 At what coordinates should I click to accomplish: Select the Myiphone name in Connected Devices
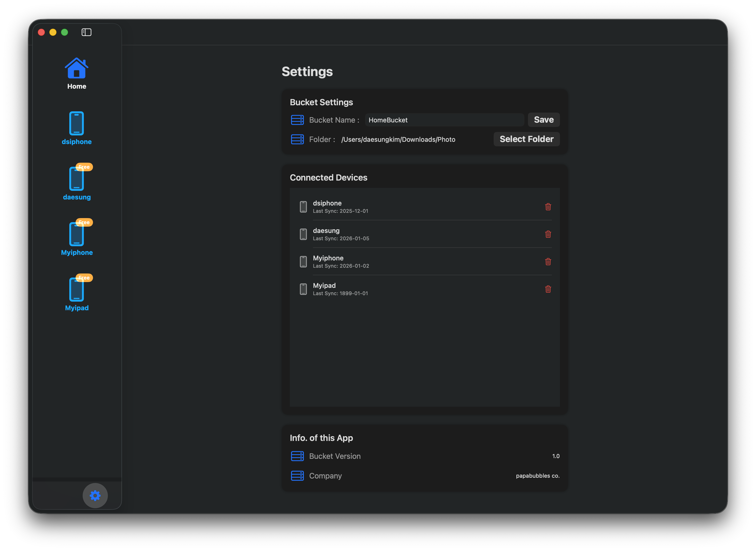(328, 258)
